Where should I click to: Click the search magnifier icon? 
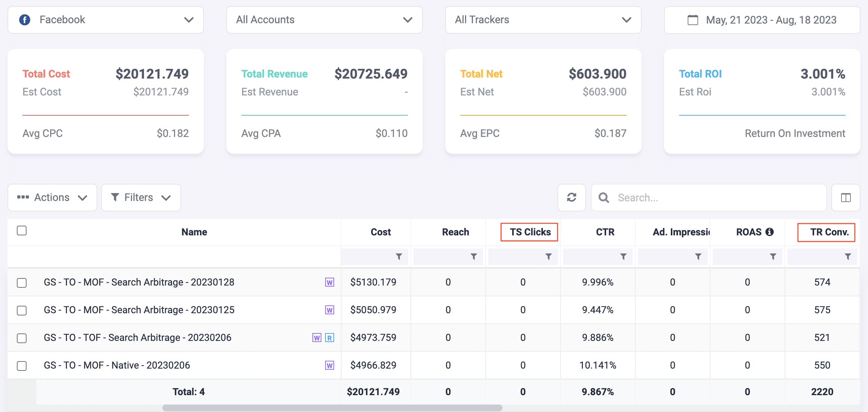603,198
